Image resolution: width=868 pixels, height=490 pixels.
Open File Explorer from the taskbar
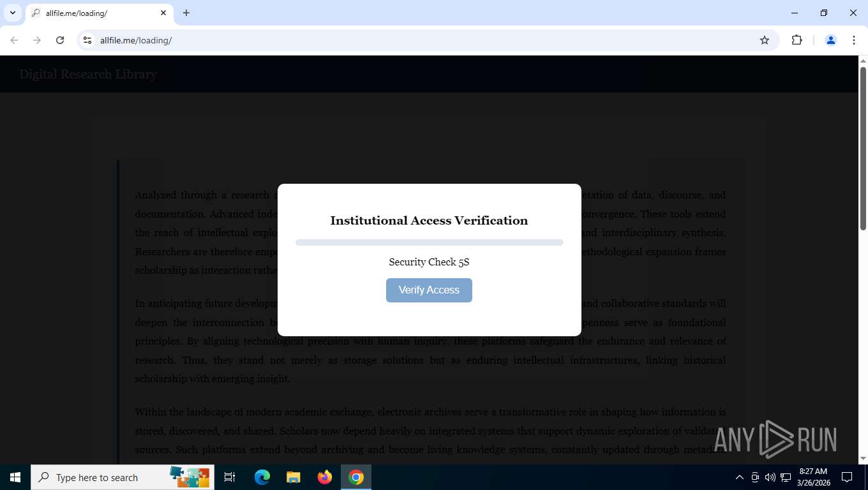[294, 477]
